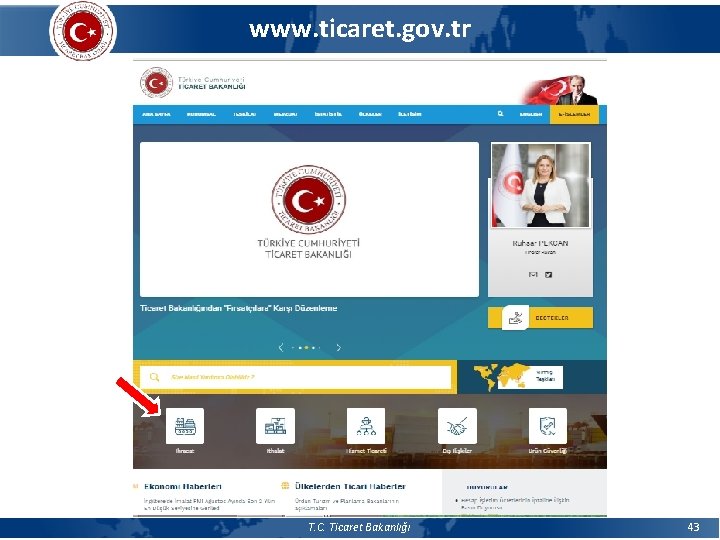Click the yellow E-İşlemler button
The image size is (720, 540).
[574, 114]
